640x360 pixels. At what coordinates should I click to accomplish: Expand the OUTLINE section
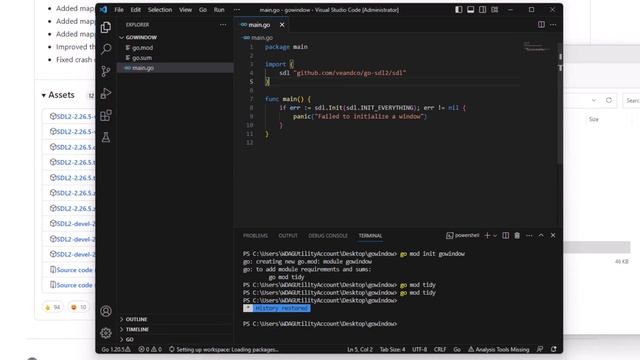(136, 319)
